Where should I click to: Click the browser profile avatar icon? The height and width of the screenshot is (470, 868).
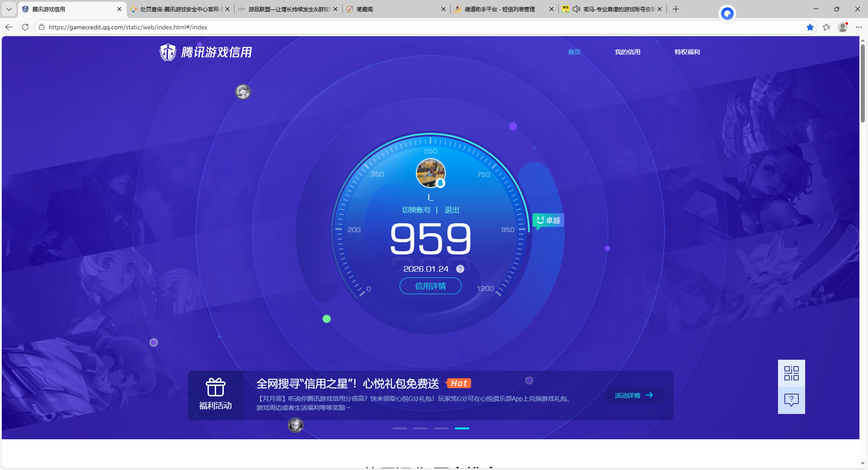[843, 27]
